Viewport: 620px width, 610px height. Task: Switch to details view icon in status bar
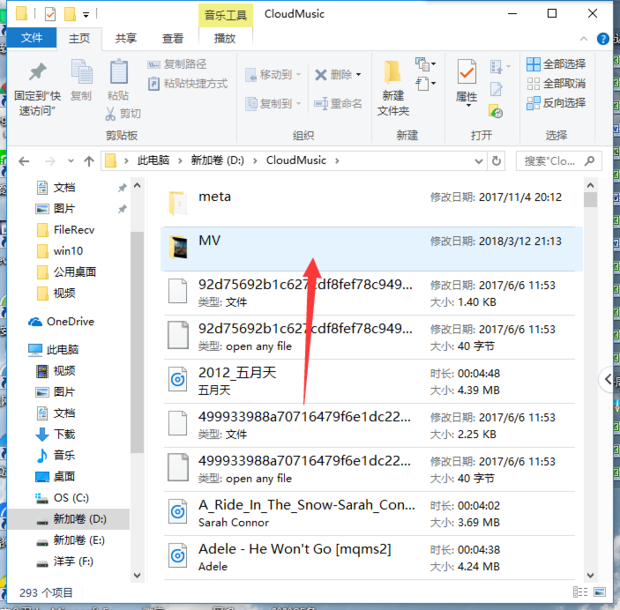coord(580,592)
